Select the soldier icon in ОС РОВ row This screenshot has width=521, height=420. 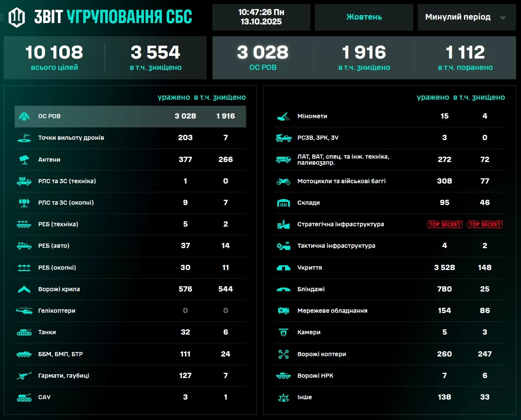click(24, 116)
